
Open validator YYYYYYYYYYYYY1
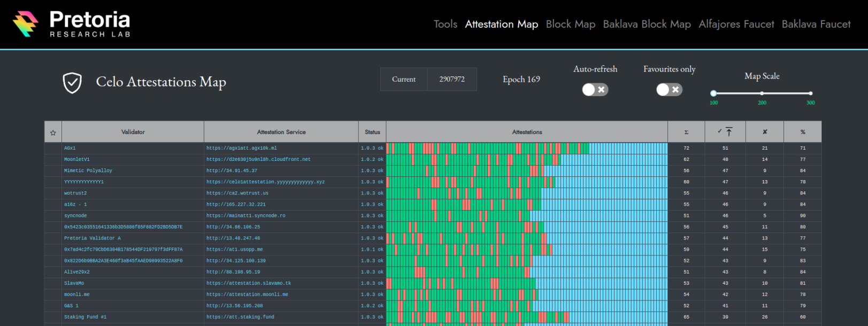pyautogui.click(x=84, y=182)
